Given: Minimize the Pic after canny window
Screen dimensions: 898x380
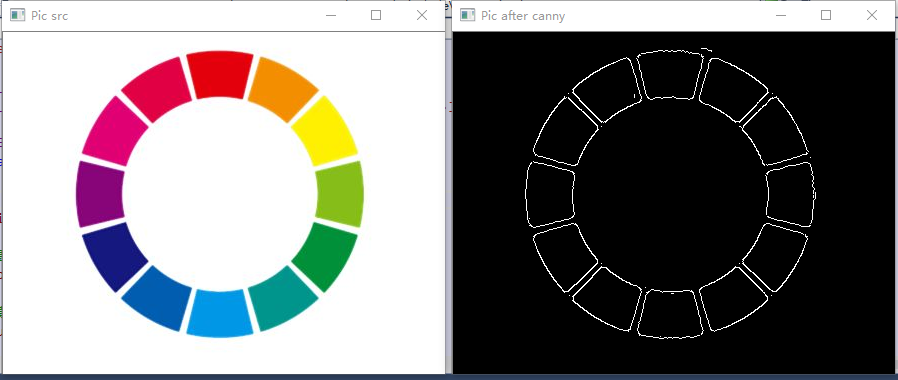Looking at the screenshot, I should (781, 15).
